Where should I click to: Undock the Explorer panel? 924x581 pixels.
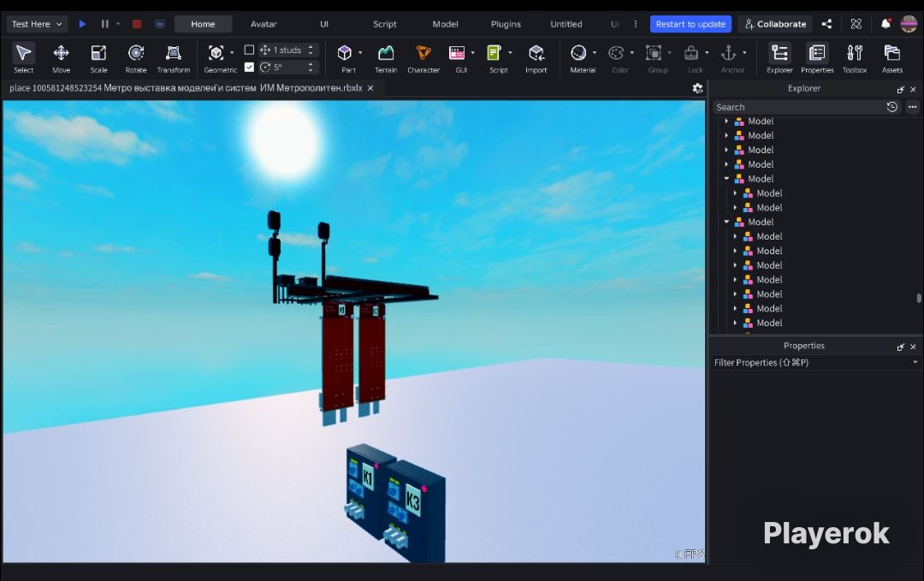pyautogui.click(x=900, y=89)
